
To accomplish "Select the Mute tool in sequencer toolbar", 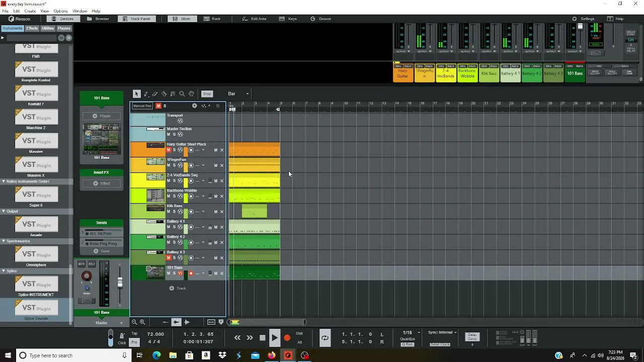I will pyautogui.click(x=173, y=94).
